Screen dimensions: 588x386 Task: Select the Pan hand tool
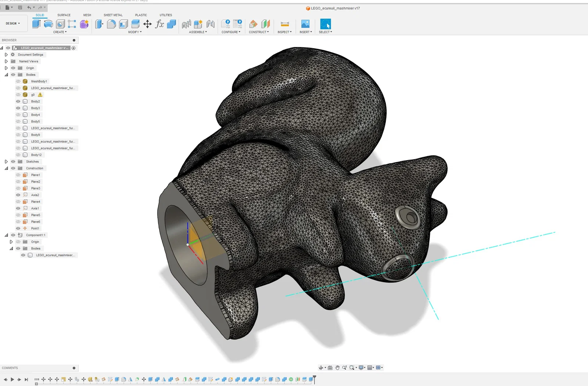click(x=337, y=368)
